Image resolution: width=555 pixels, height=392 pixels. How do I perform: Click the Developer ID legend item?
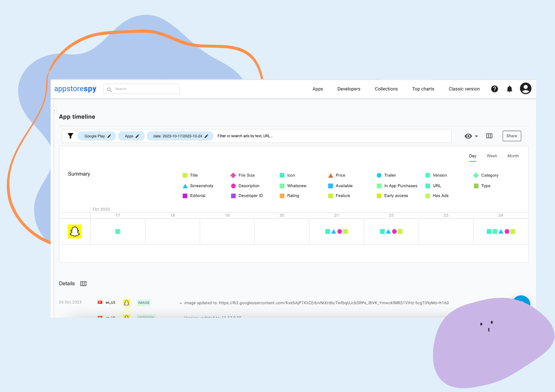click(x=247, y=196)
